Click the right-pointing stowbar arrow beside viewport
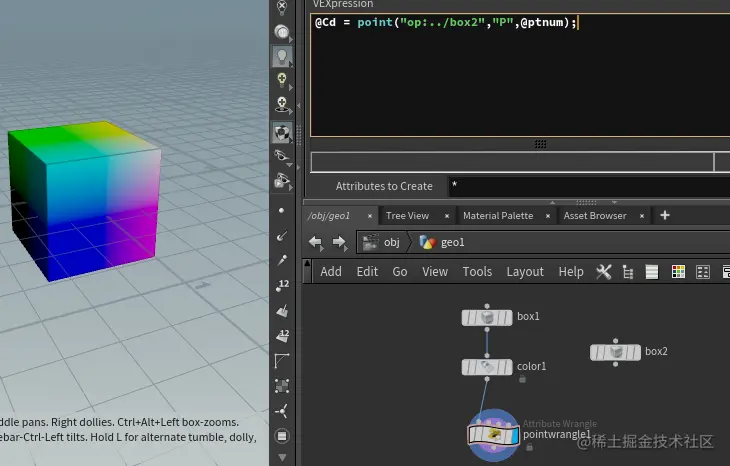Screen dimensions: 730x466 pos(298,167)
